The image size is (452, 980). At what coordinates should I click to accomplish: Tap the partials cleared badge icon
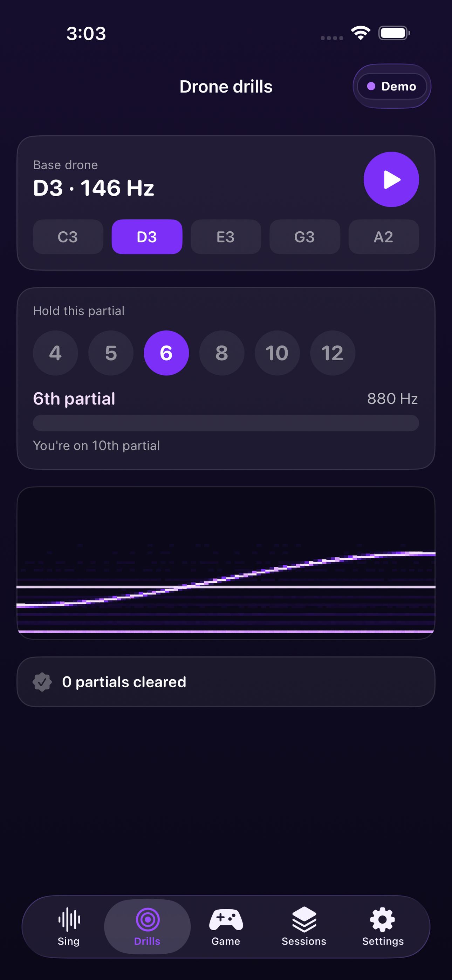click(42, 682)
